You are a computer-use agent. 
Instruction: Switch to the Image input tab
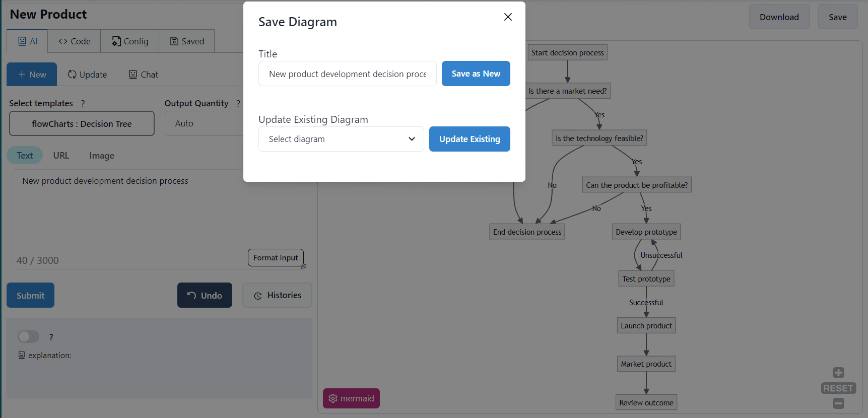pos(101,155)
